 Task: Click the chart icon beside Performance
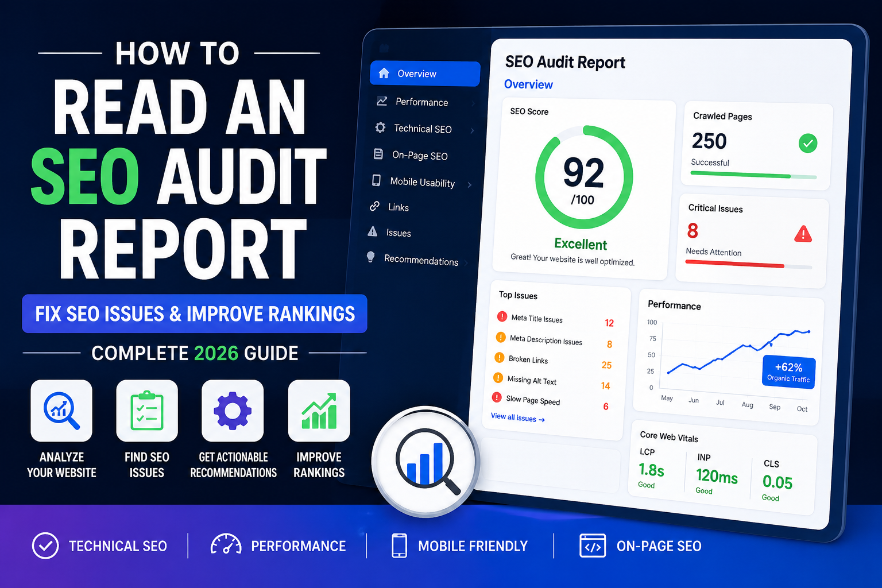382,101
